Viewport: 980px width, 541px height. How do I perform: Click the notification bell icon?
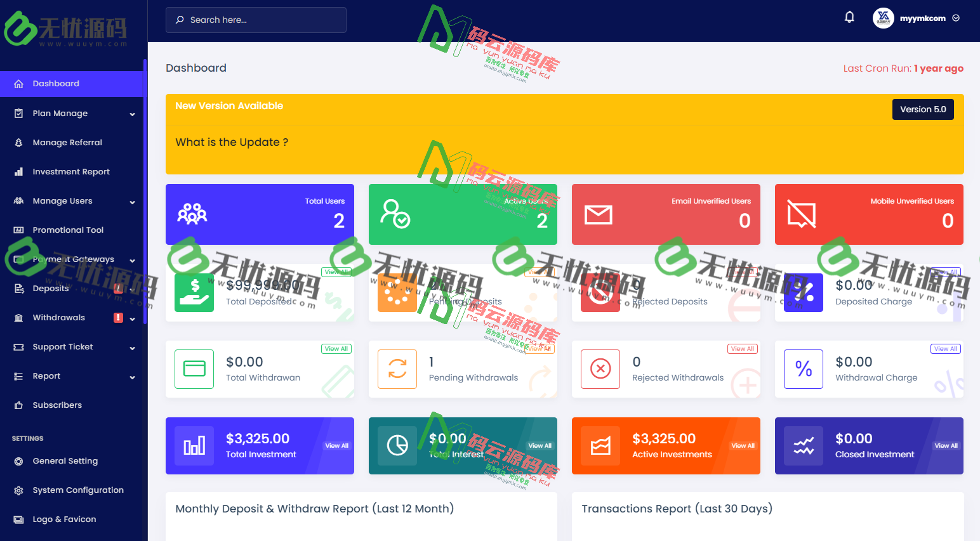[x=849, y=18]
